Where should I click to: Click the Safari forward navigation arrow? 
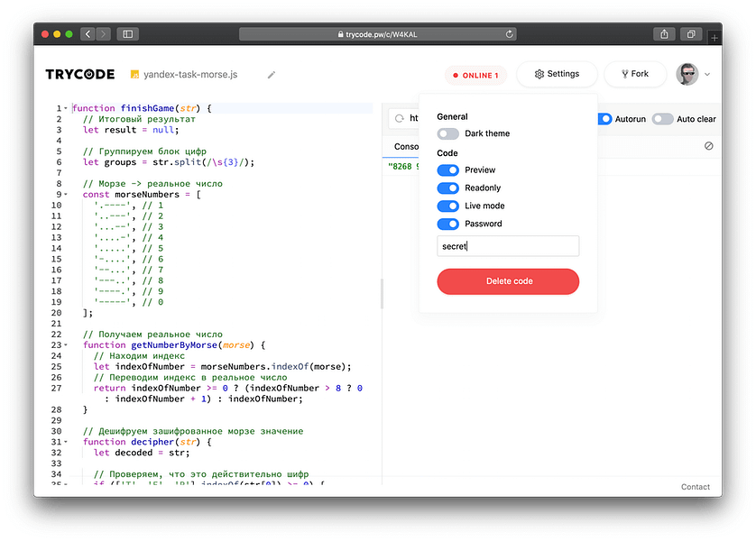pyautogui.click(x=103, y=33)
